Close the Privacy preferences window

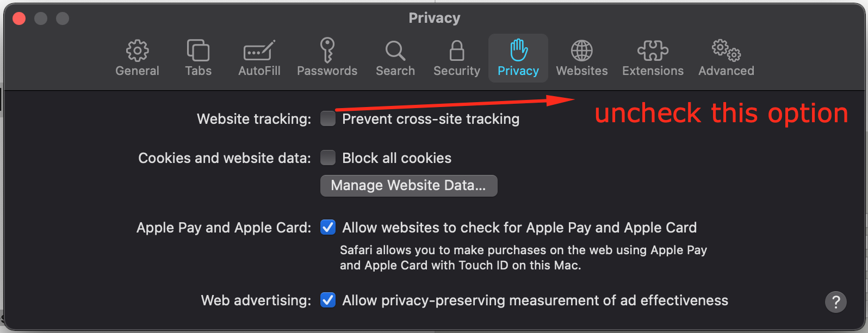[19, 18]
